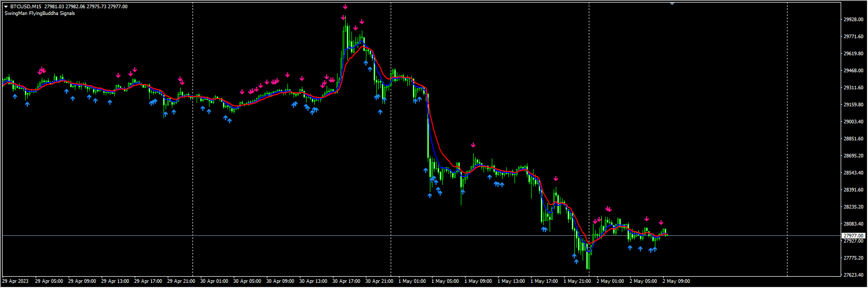Click the 1 May 21:00 time label

point(577,281)
